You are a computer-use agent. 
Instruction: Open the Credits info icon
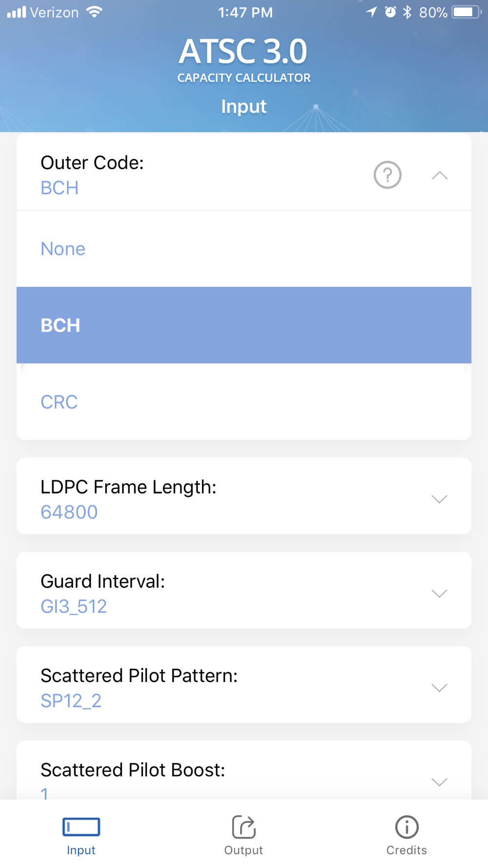point(407,827)
